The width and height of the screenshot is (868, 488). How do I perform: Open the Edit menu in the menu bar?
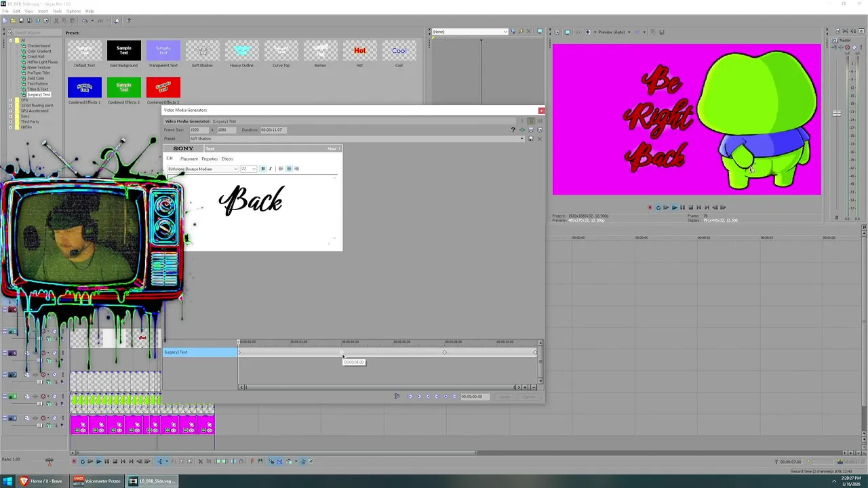coord(16,12)
